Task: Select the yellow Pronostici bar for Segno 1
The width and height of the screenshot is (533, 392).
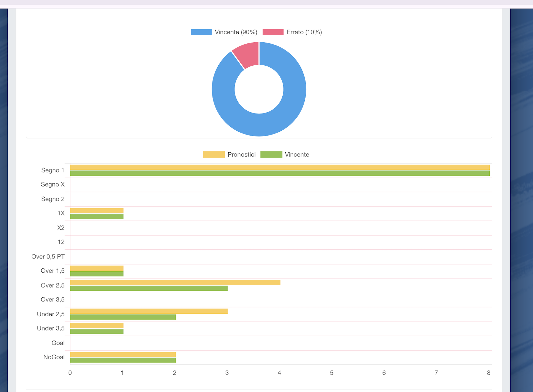Action: pos(280,167)
